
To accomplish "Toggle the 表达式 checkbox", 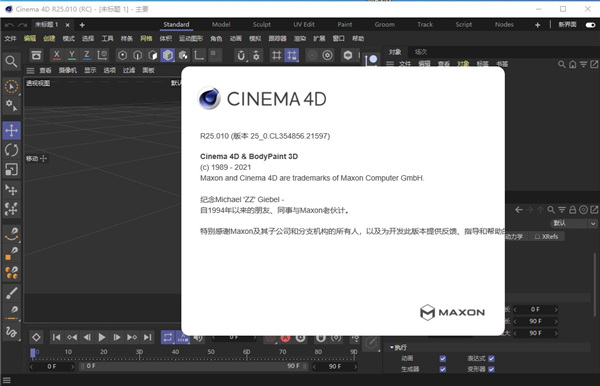I will coord(491,358).
